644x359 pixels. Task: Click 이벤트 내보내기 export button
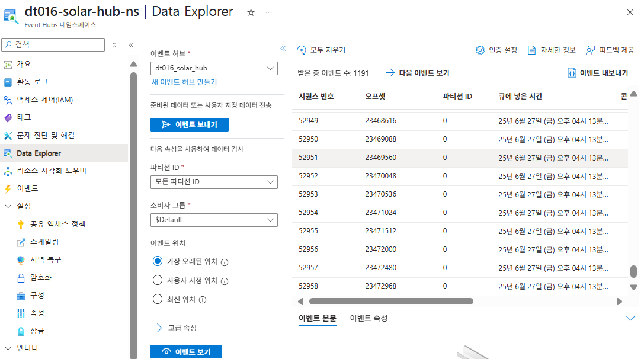coord(598,73)
